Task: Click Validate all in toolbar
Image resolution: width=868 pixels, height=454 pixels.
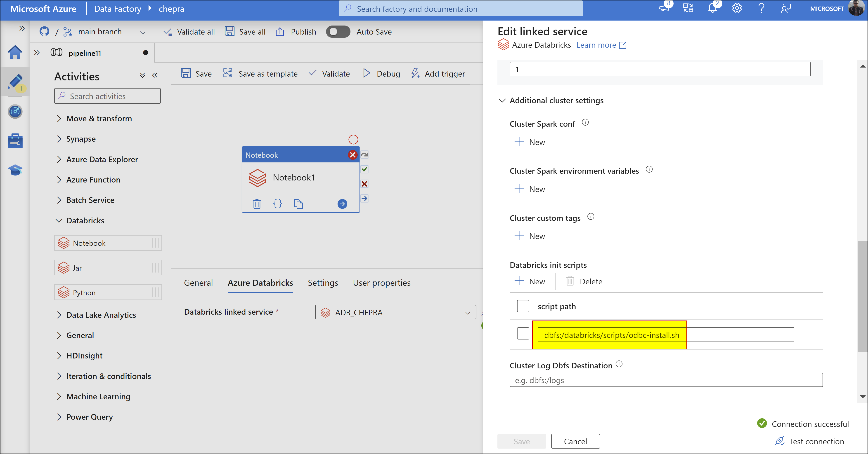Action: pyautogui.click(x=189, y=32)
